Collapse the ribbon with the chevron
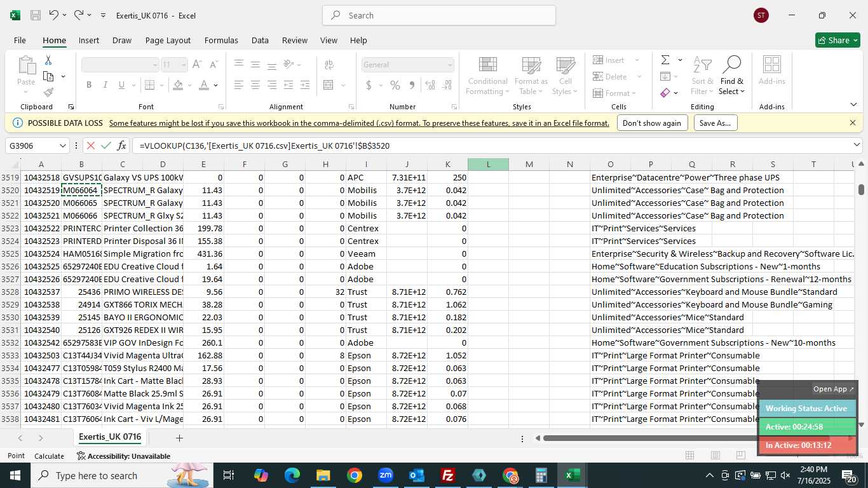Screen dimensions: 868x488 point(853,105)
